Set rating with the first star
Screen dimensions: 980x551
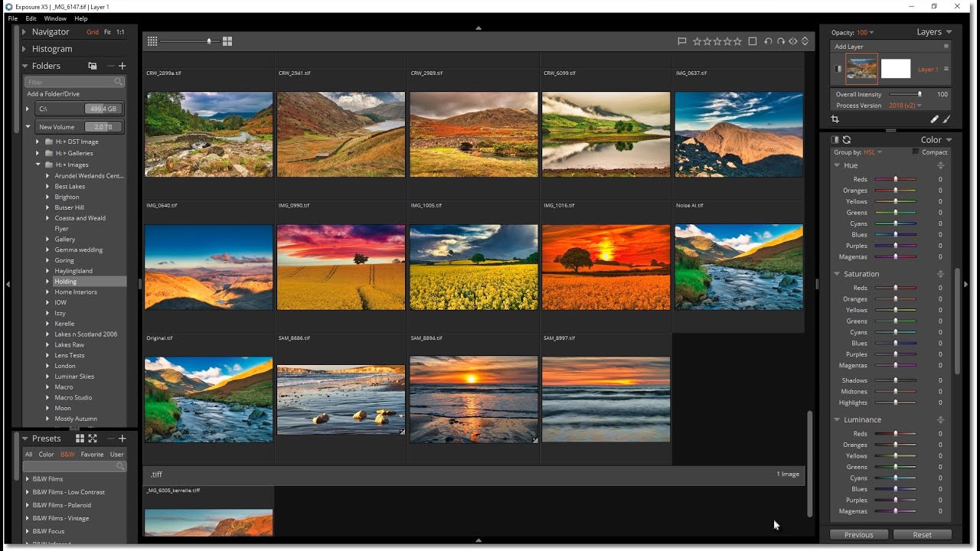[697, 41]
